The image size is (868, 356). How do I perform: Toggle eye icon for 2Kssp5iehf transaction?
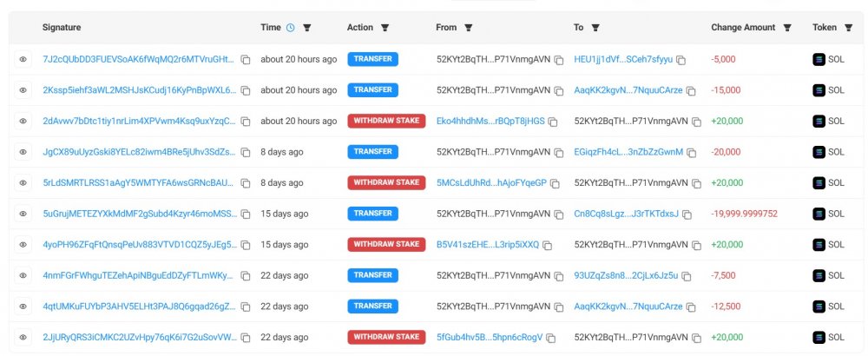23,90
